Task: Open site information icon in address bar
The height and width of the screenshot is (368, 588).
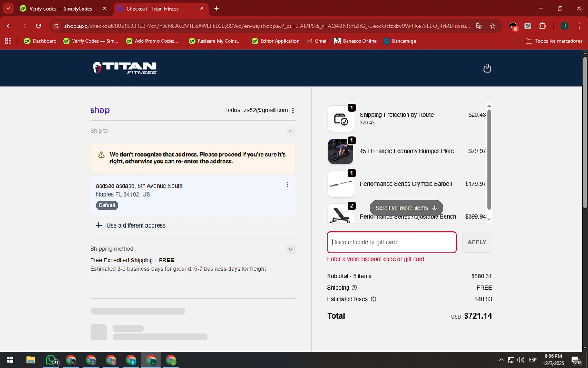Action: [56, 26]
